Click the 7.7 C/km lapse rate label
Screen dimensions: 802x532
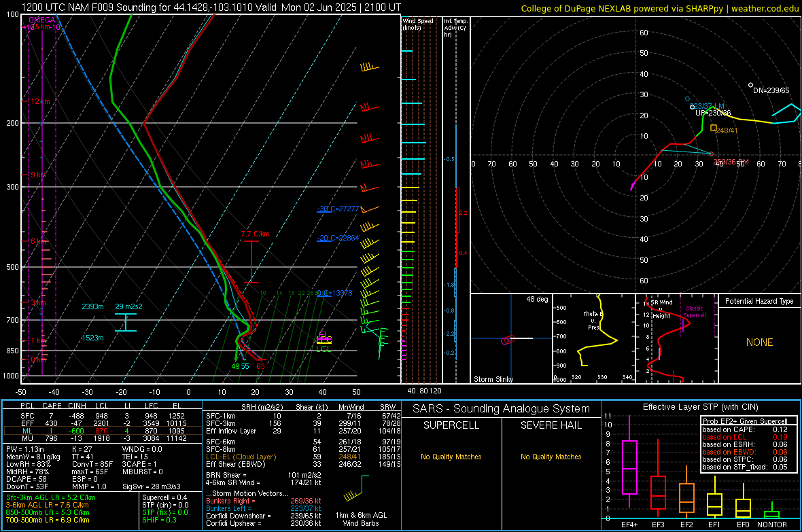point(255,234)
